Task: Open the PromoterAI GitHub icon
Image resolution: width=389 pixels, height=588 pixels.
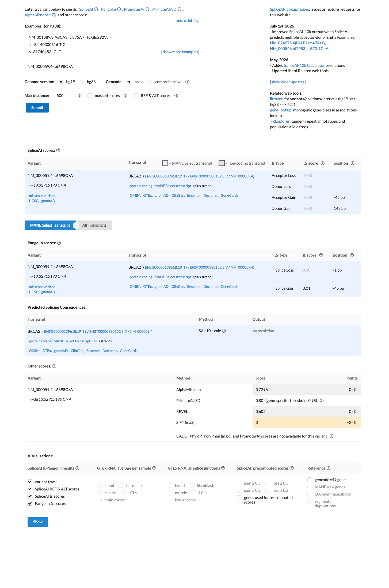Action: coord(147,9)
